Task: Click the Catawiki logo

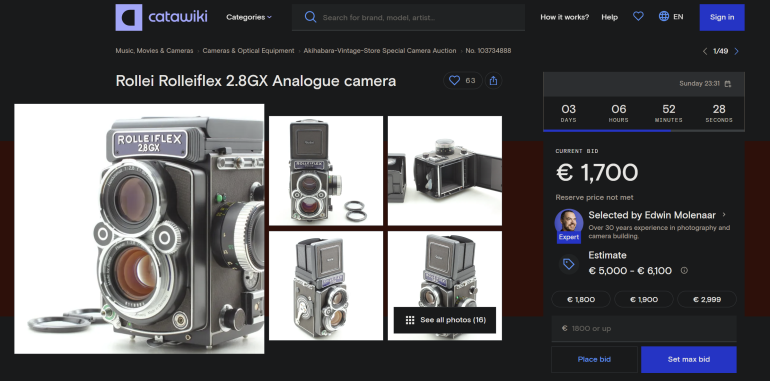Action: pos(162,17)
